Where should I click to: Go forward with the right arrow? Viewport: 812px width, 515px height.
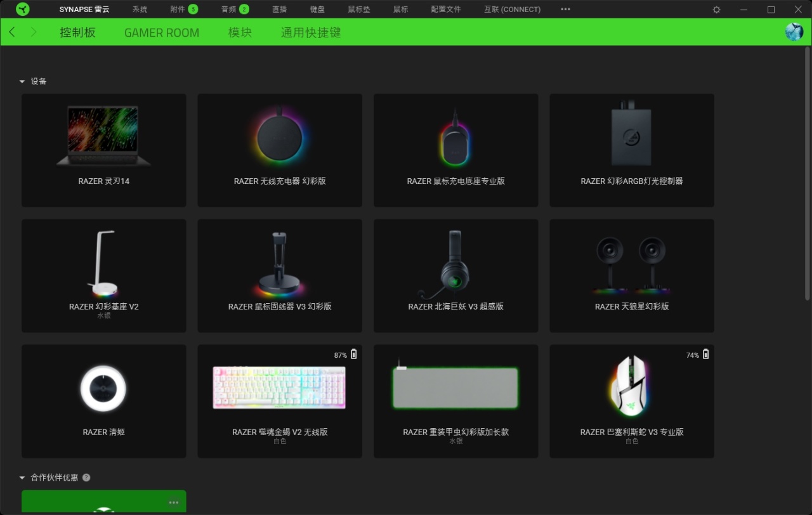(34, 32)
